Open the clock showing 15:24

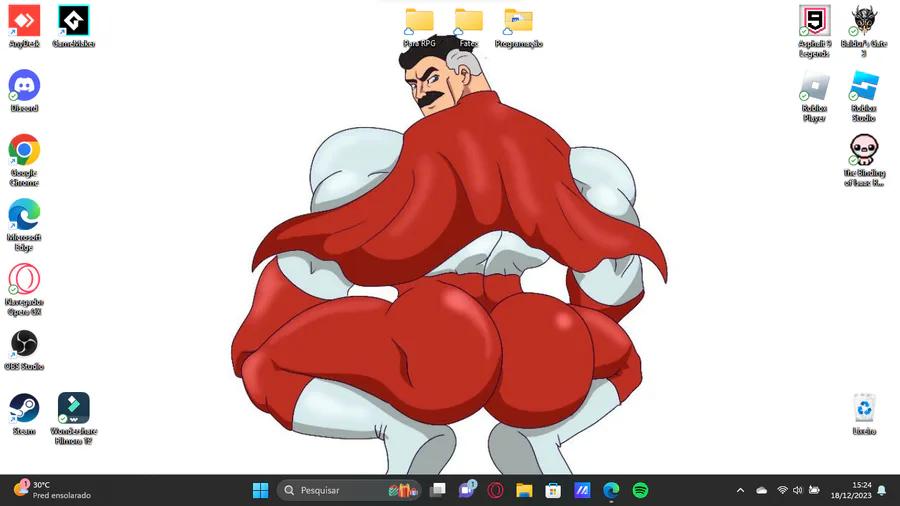point(851,491)
